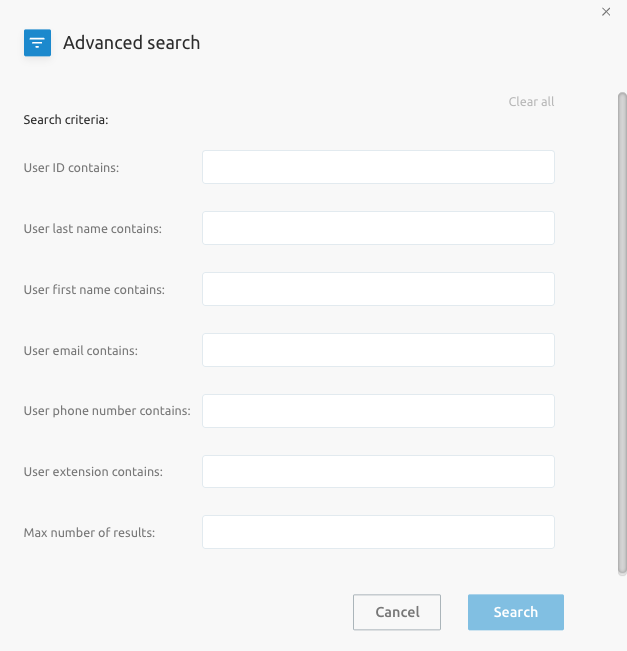Click the "Max number of results:" label
627x651 pixels.
[x=89, y=533]
